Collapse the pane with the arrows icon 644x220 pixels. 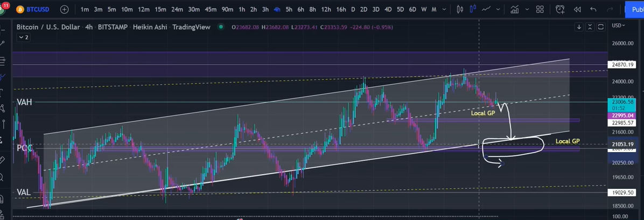590,27
